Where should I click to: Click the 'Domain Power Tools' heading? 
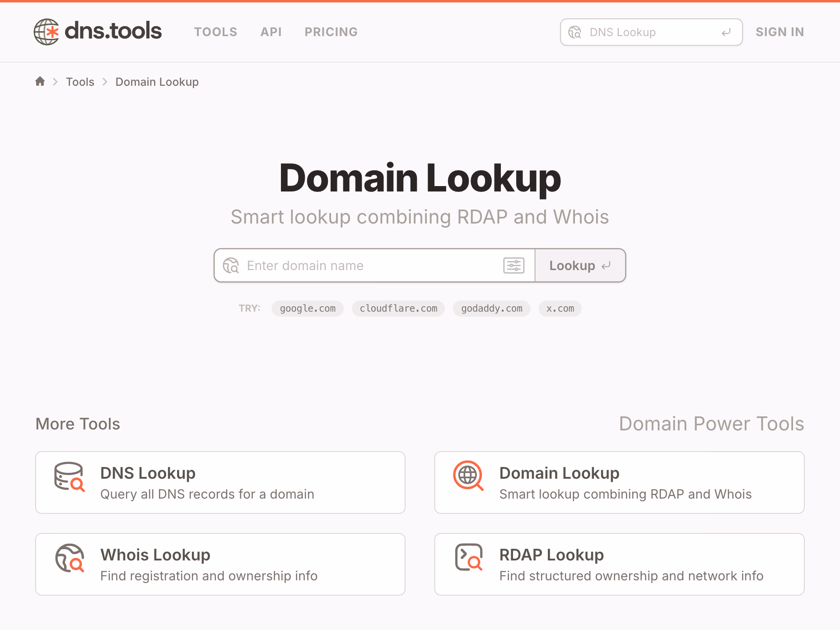click(712, 424)
